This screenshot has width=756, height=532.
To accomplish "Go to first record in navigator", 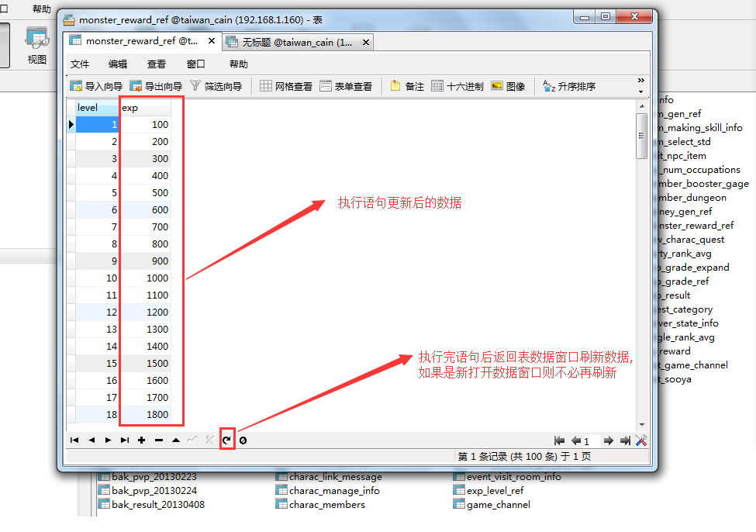I will click(x=74, y=440).
